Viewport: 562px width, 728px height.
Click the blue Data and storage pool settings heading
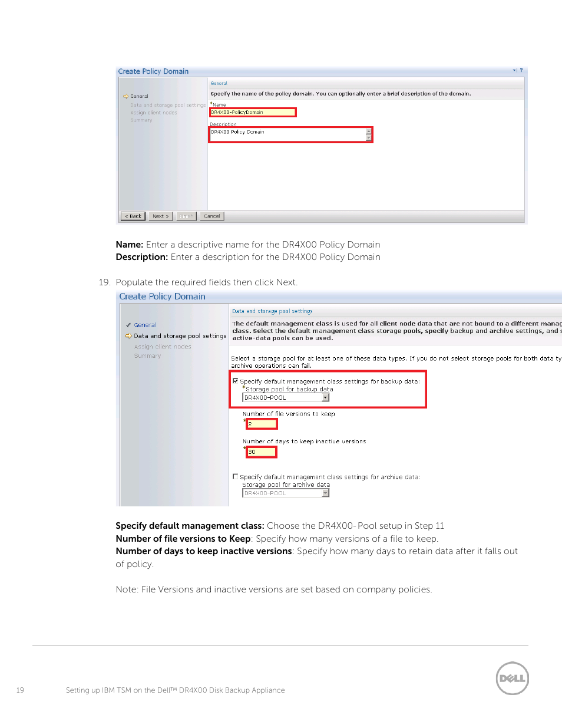(x=272, y=311)
